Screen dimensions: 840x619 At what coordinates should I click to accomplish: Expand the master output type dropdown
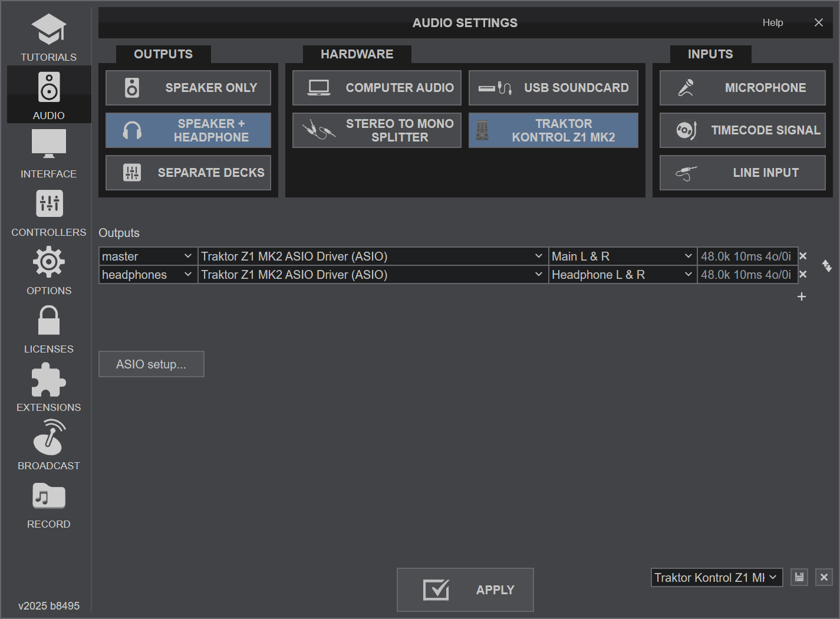[x=147, y=256]
